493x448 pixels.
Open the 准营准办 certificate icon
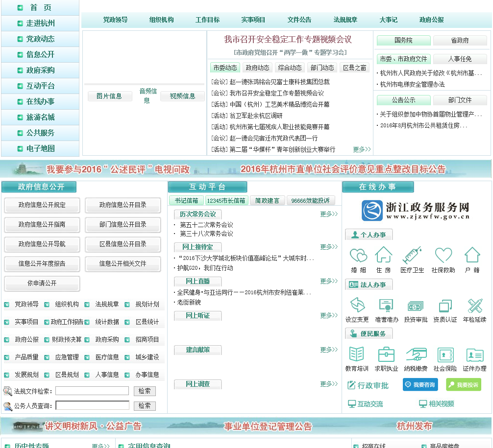coord(387,305)
